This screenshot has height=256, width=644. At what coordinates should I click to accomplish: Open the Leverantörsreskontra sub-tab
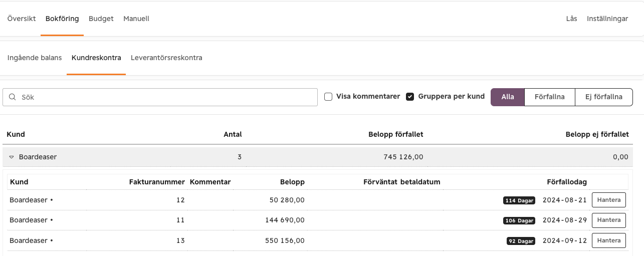click(166, 58)
